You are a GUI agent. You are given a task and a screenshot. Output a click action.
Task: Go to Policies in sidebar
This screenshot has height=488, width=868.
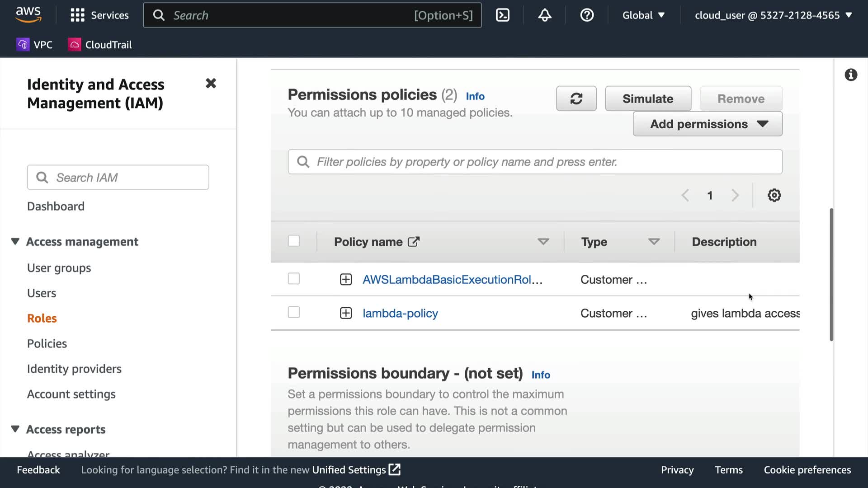pyautogui.click(x=47, y=343)
